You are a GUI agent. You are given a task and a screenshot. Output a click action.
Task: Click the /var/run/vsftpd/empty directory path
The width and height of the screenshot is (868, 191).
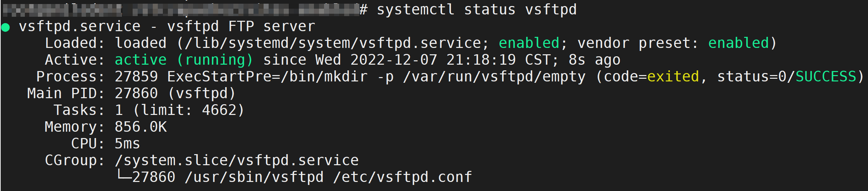494,77
